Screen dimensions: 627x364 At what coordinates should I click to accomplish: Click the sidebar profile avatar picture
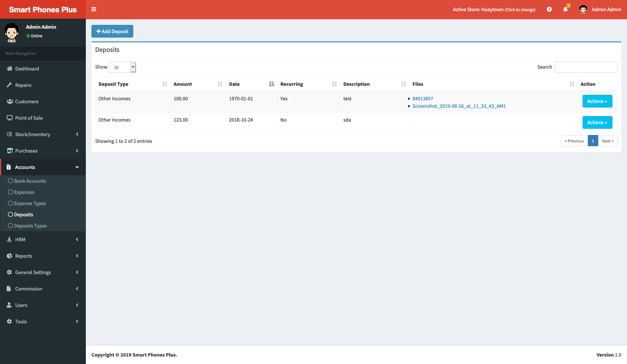tap(12, 33)
